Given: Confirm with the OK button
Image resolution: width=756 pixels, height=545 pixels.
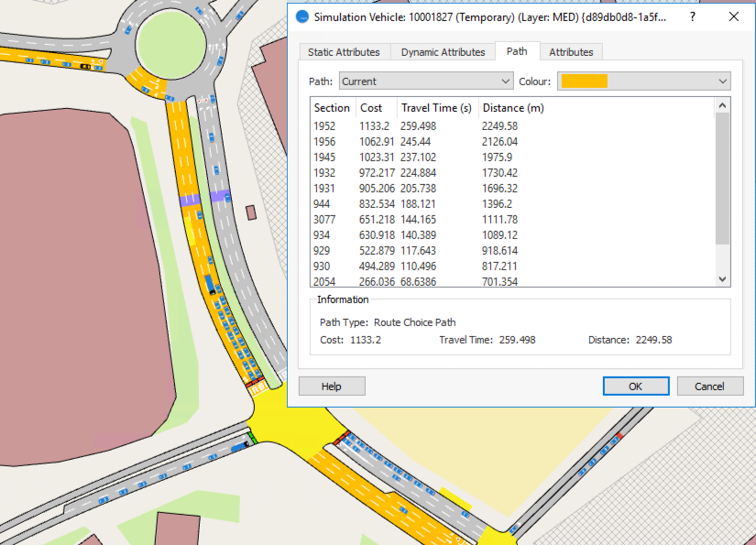Looking at the screenshot, I should [x=635, y=387].
